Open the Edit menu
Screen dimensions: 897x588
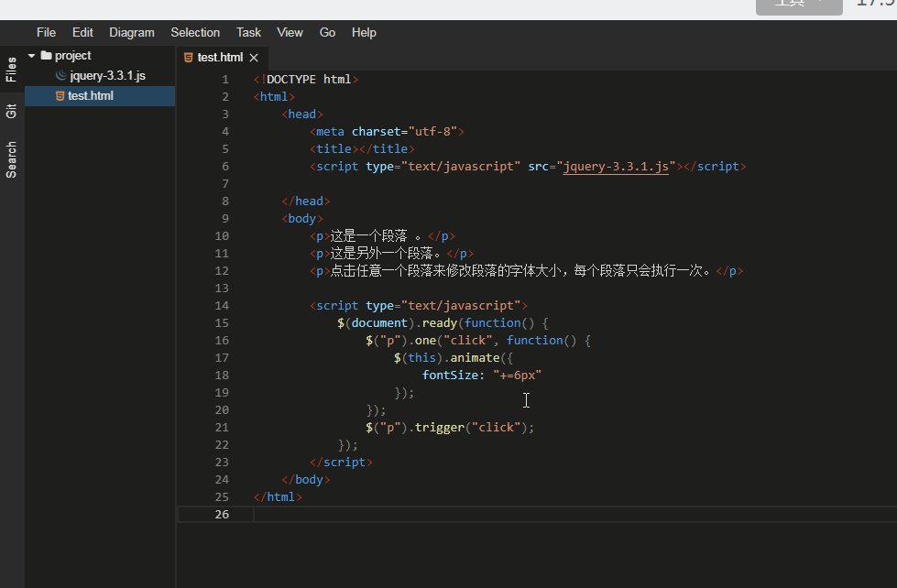82,33
